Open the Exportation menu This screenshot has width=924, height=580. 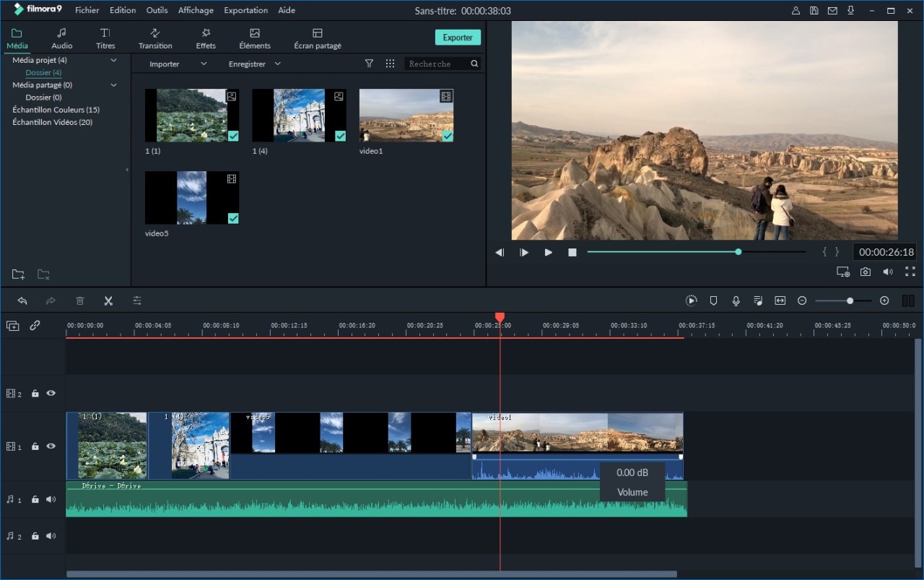(x=245, y=10)
